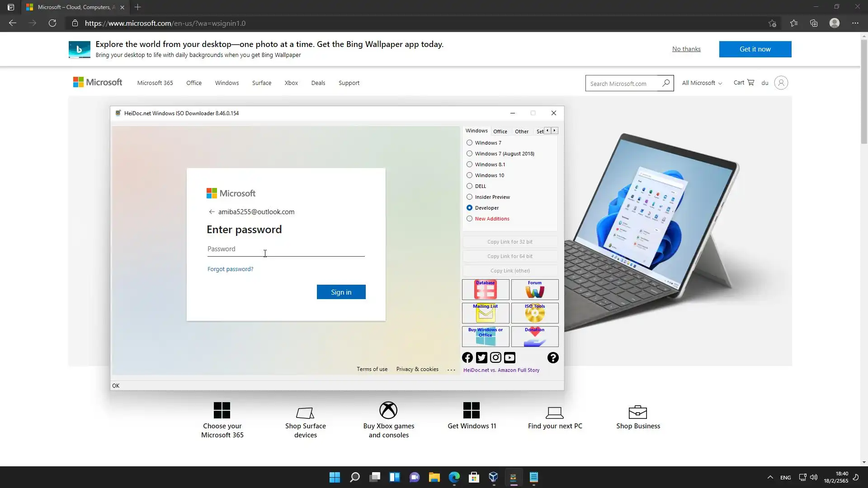Choose the New Additions radio button

point(469,219)
